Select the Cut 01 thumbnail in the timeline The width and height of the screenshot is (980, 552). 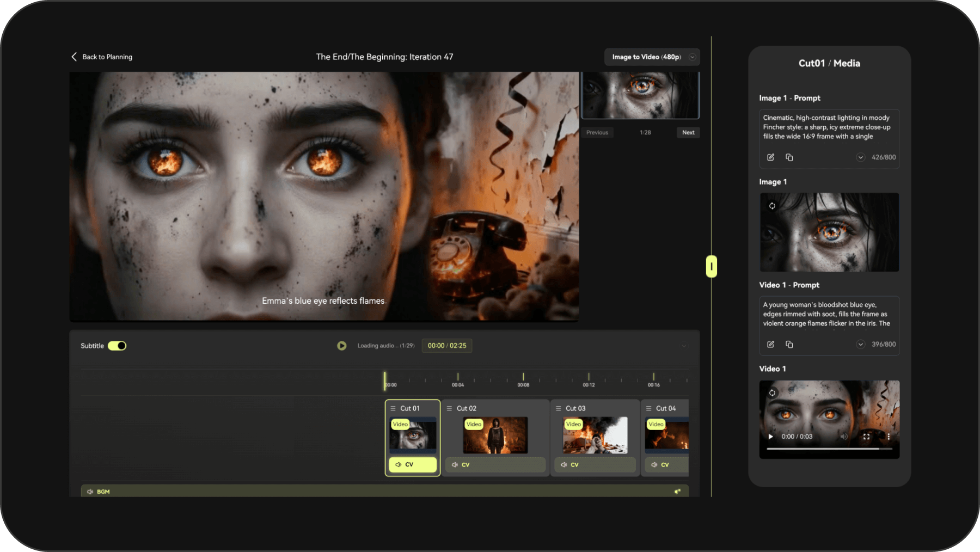[x=412, y=436]
